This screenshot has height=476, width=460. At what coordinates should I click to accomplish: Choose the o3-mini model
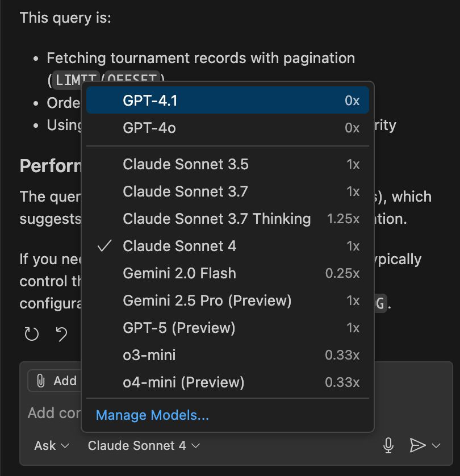pos(228,355)
